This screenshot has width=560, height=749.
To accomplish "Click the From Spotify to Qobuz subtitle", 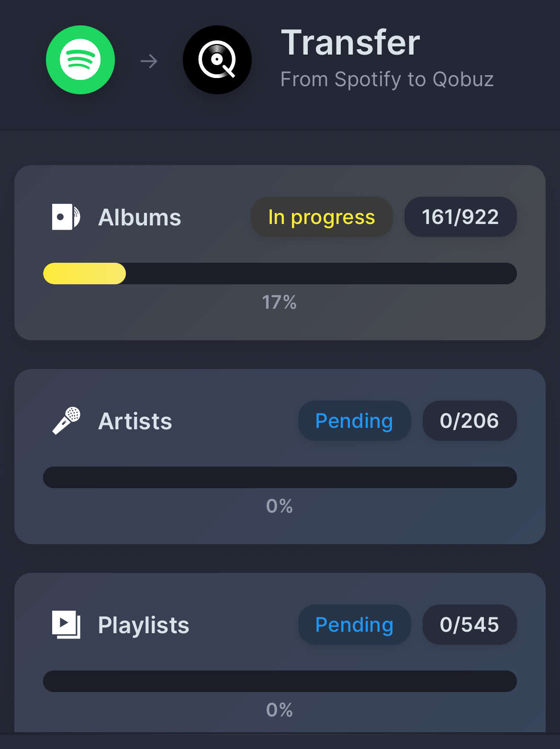I will [387, 79].
